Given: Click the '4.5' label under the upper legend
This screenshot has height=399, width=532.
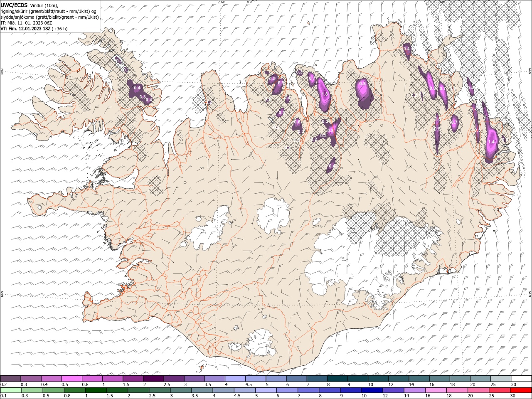Looking at the screenshot, I should click(x=249, y=384).
